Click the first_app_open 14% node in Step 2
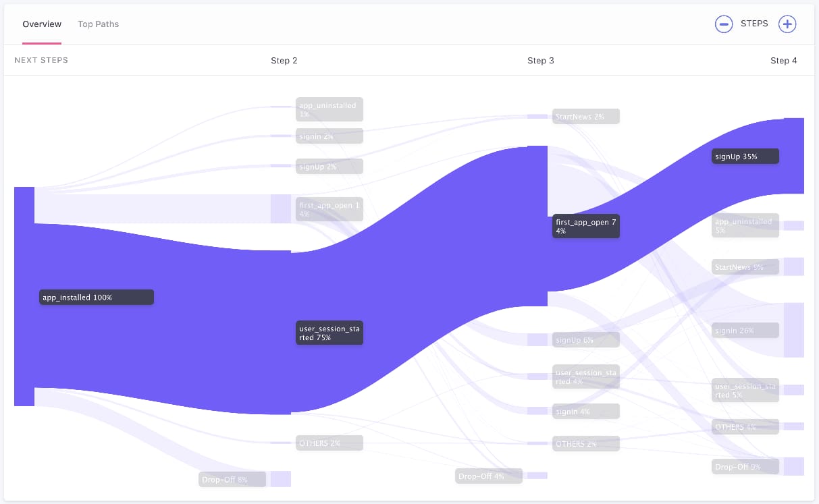This screenshot has width=819, height=504. (x=329, y=209)
